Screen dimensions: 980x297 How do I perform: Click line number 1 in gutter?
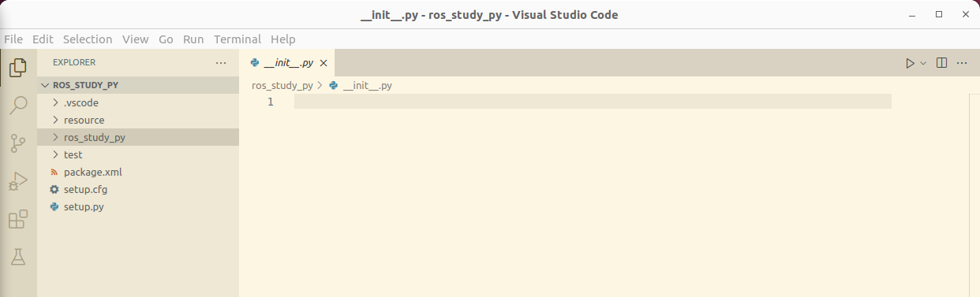click(270, 102)
